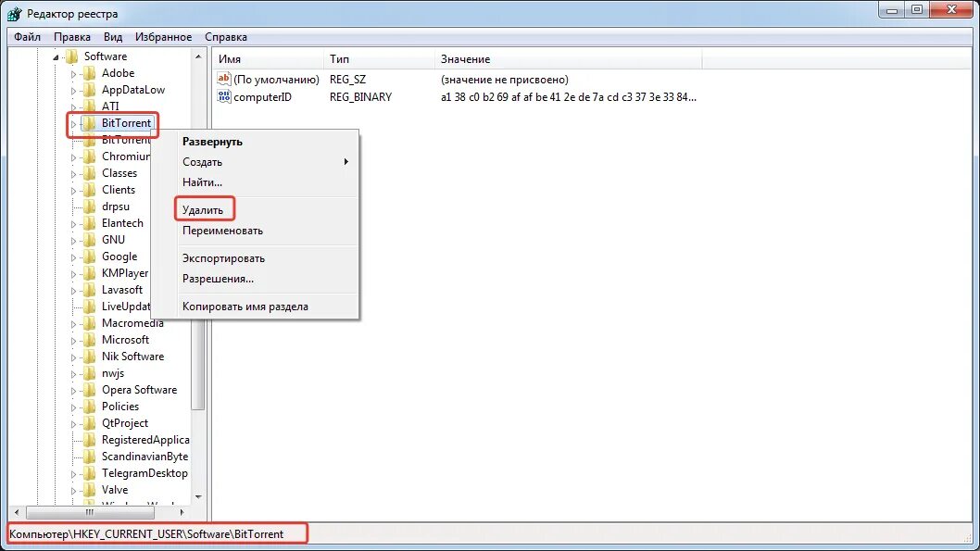Viewport: 980px width, 551px height.
Task: Click the Имя column header
Action: [x=268, y=59]
